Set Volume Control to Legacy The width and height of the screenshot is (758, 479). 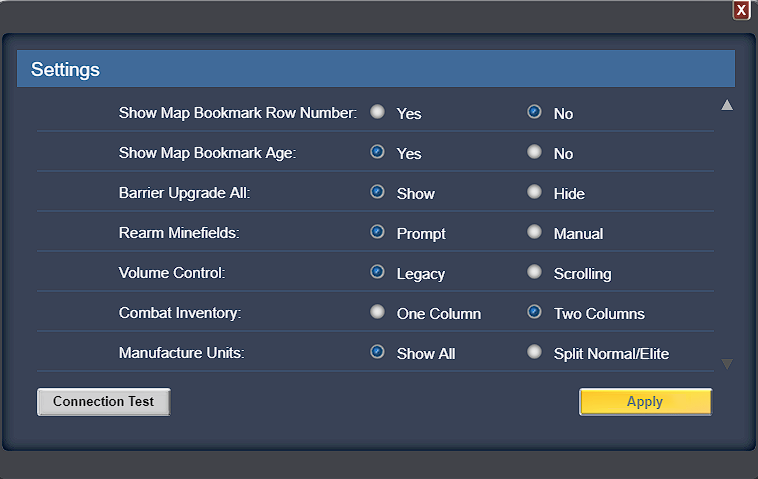378,272
